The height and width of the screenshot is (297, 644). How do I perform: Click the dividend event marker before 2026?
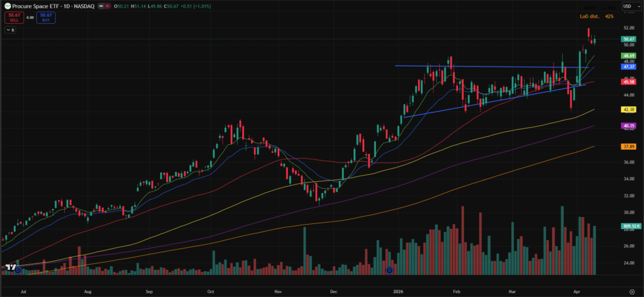tap(389, 270)
